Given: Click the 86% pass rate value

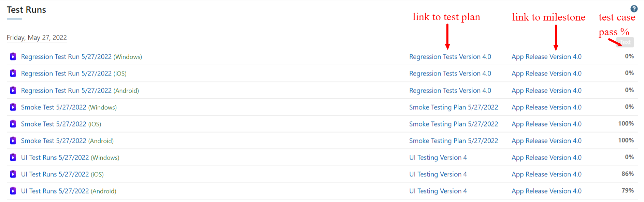Looking at the screenshot, I should pyautogui.click(x=627, y=174).
